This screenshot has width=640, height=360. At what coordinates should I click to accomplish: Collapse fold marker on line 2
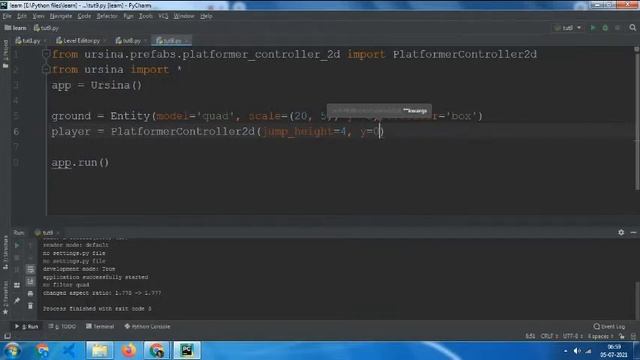[x=46, y=69]
